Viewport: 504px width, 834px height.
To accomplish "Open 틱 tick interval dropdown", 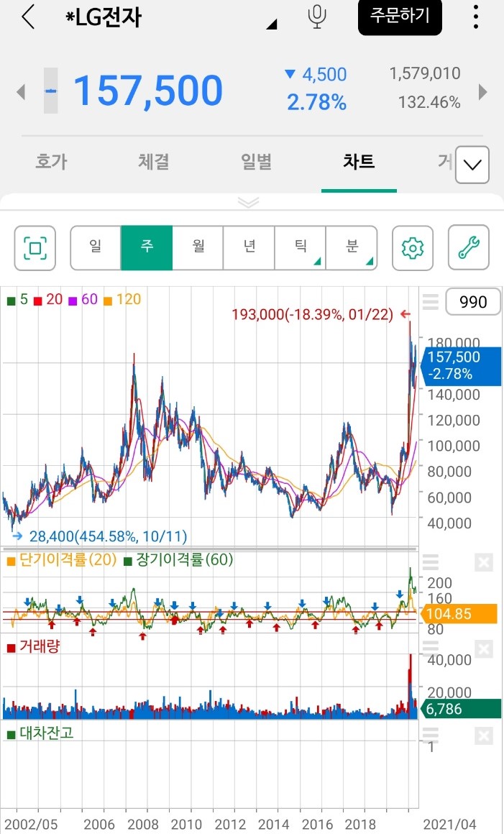I will coord(300,248).
